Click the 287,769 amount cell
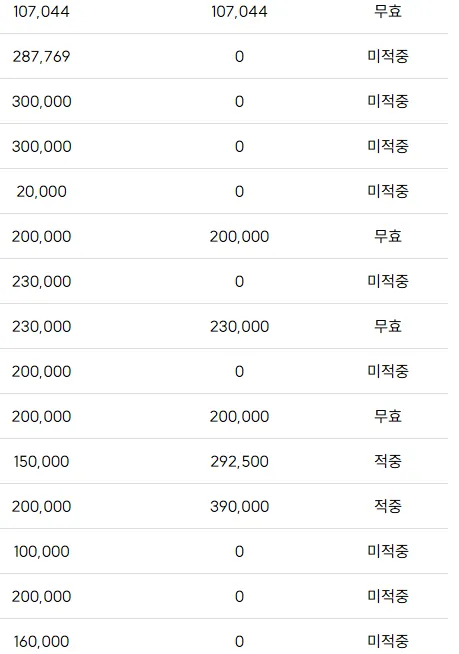This screenshot has width=459, height=654. coord(41,56)
